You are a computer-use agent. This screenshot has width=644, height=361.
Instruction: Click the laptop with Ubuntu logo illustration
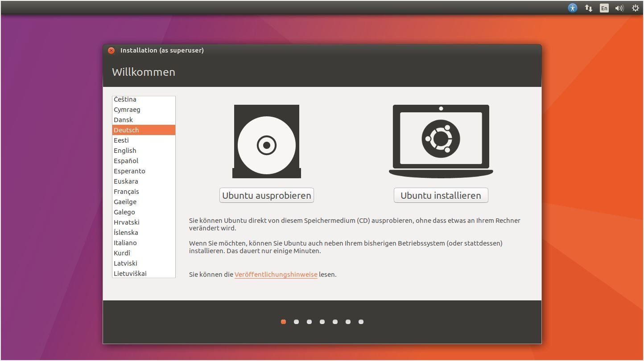click(441, 141)
